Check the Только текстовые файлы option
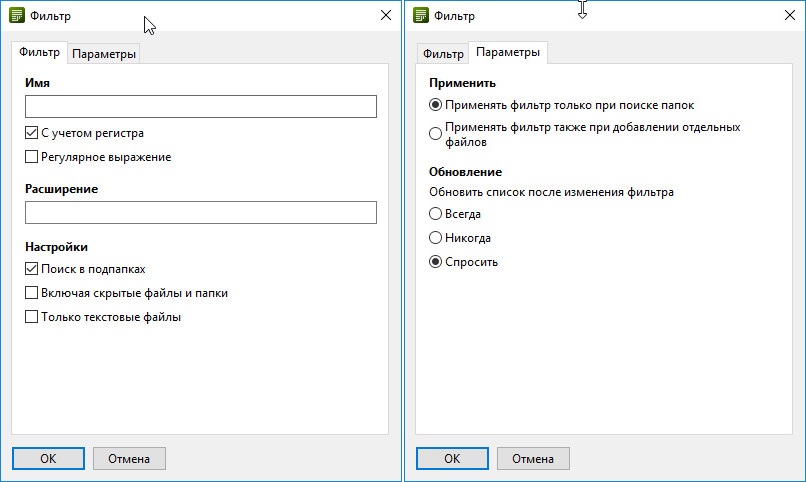The height and width of the screenshot is (482, 806). point(32,317)
